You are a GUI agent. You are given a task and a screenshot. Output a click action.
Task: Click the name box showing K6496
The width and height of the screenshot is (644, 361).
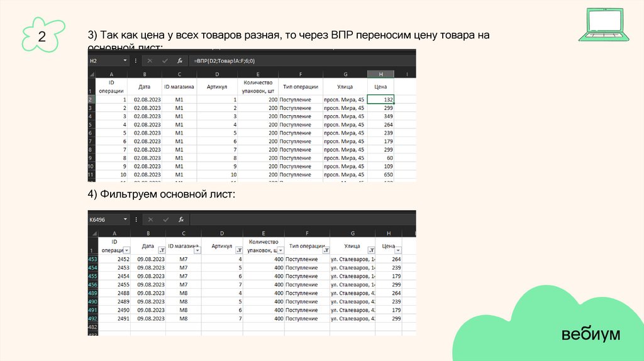coord(105,219)
